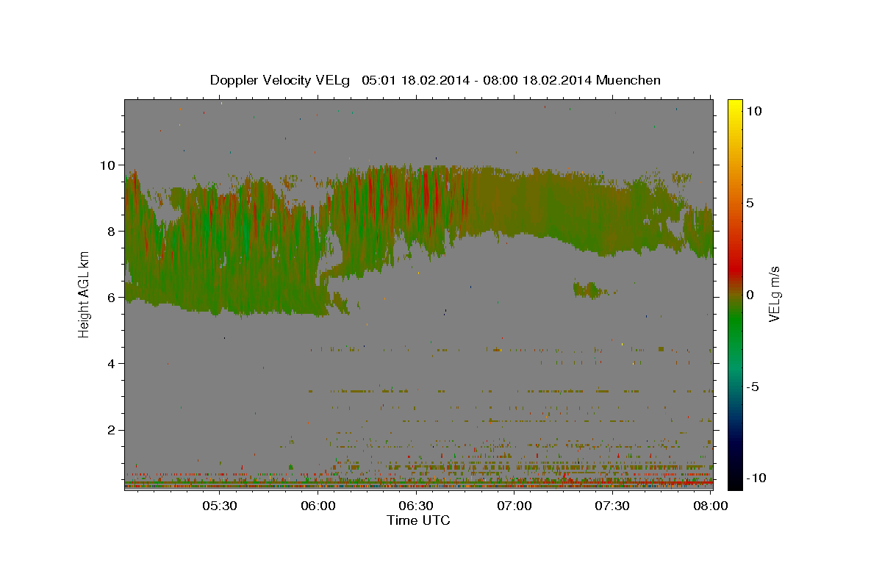
Task: Click the colorbar tick label '-10'
Action: pyautogui.click(x=755, y=478)
